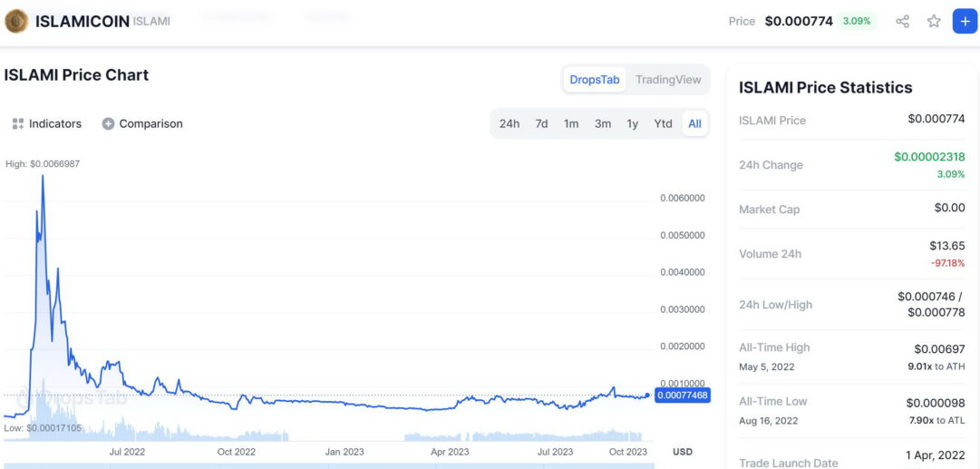Click the 1 Apr, 2022 launch date
The height and width of the screenshot is (469, 980).
(x=935, y=455)
